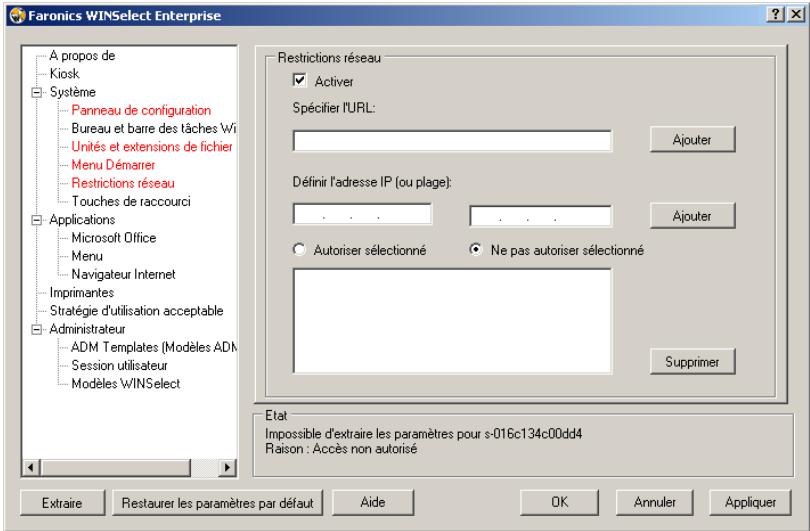Click the second IP range field

tap(540, 216)
